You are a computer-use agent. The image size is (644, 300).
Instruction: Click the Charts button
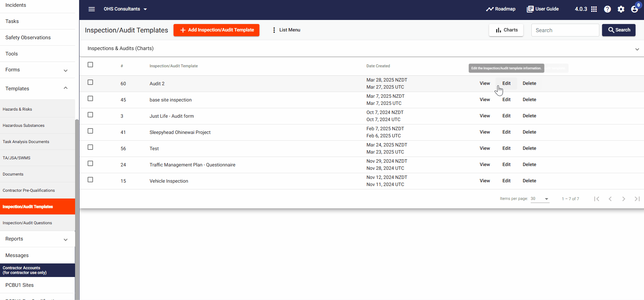506,30
